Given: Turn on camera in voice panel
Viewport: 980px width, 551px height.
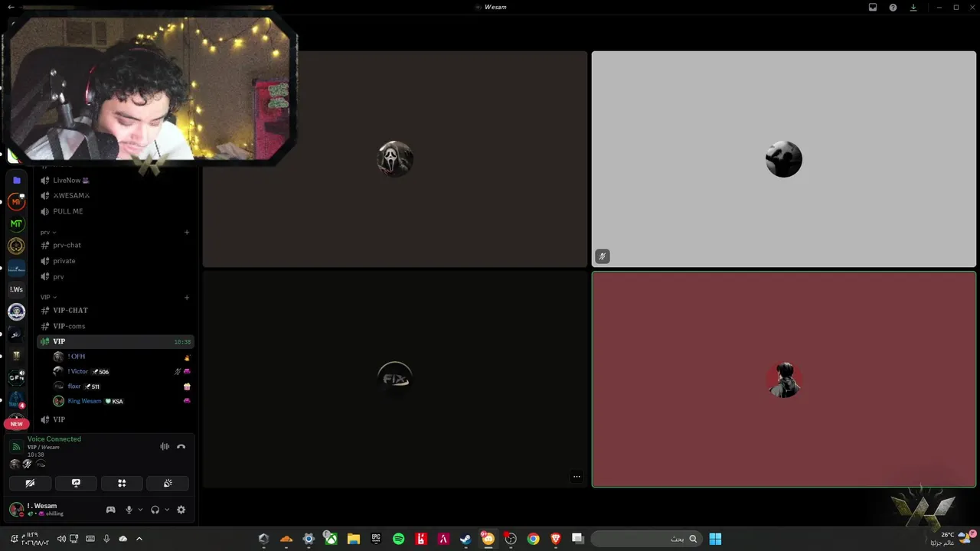Looking at the screenshot, I should [x=30, y=483].
